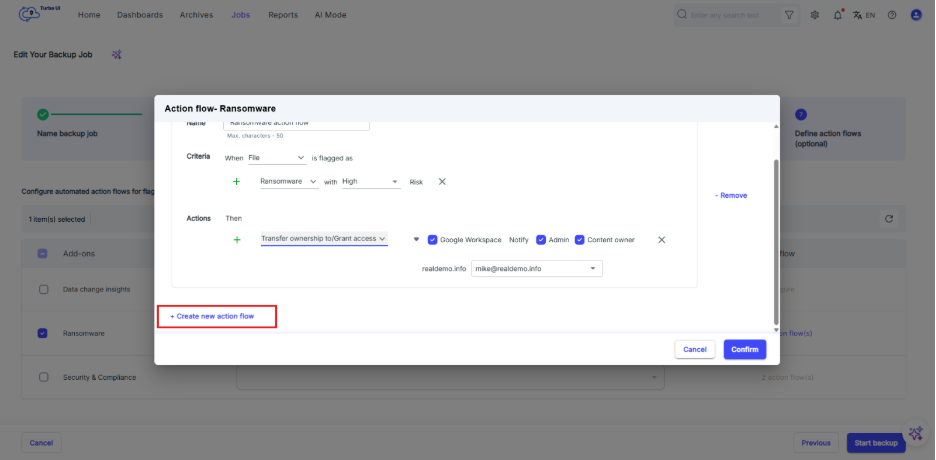
Task: Open the help question mark icon
Action: tap(891, 15)
